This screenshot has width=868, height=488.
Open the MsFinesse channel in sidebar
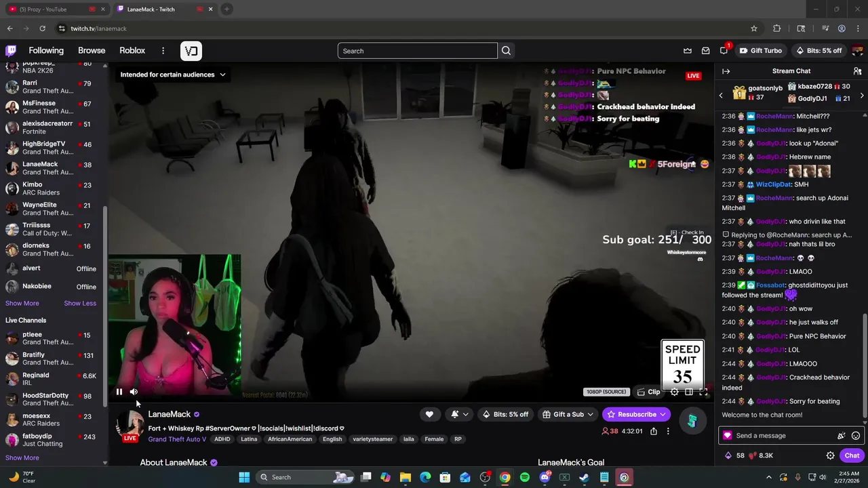tap(51, 107)
